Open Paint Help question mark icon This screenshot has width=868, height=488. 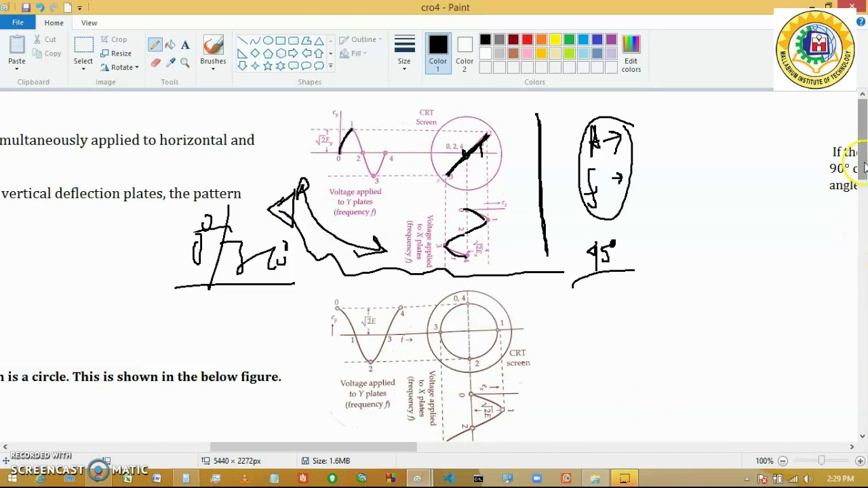click(861, 22)
